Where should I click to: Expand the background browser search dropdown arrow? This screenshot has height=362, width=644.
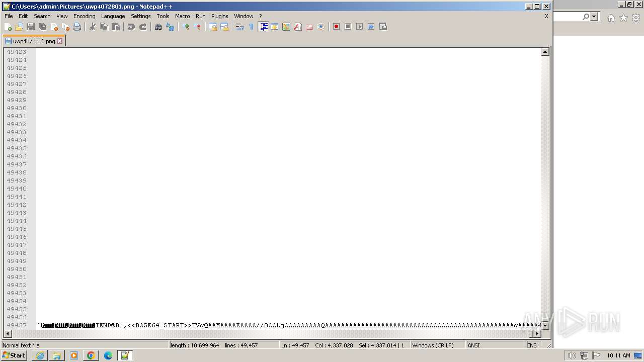[594, 17]
